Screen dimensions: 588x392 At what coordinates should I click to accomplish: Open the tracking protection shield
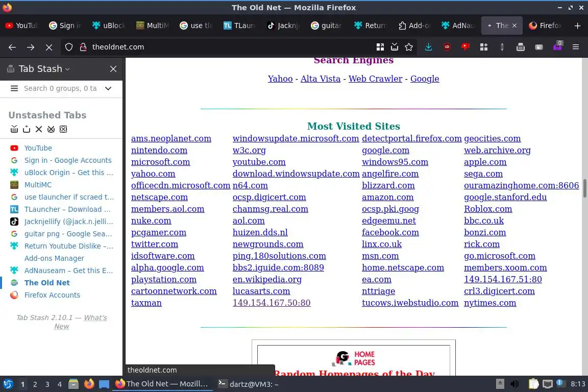coord(68,47)
